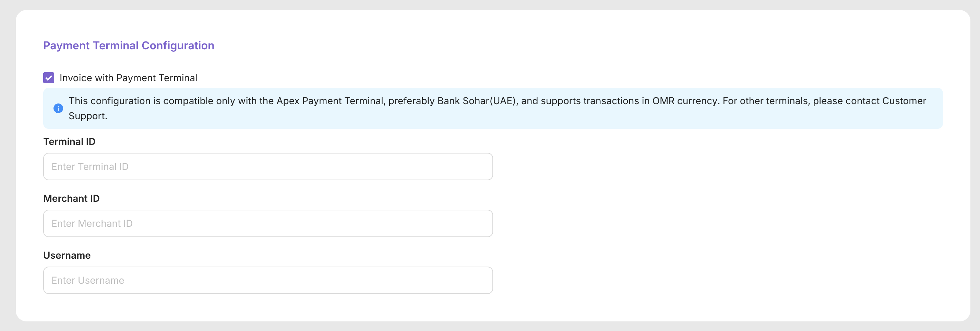Click the blue info icon in the notice
Viewport: 980px width, 331px height.
pyautogui.click(x=58, y=109)
